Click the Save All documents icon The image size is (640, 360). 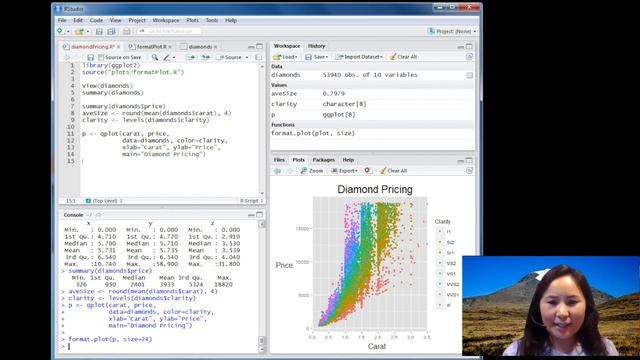(111, 31)
